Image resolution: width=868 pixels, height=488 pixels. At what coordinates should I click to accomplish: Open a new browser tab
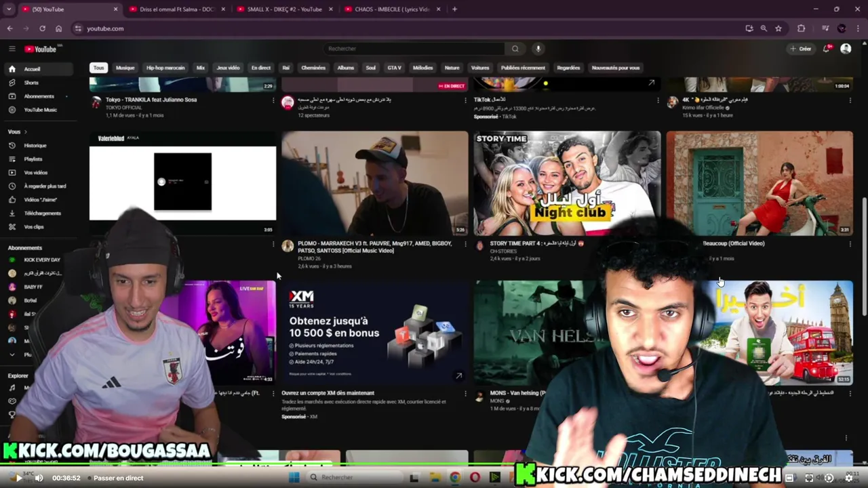tap(454, 9)
